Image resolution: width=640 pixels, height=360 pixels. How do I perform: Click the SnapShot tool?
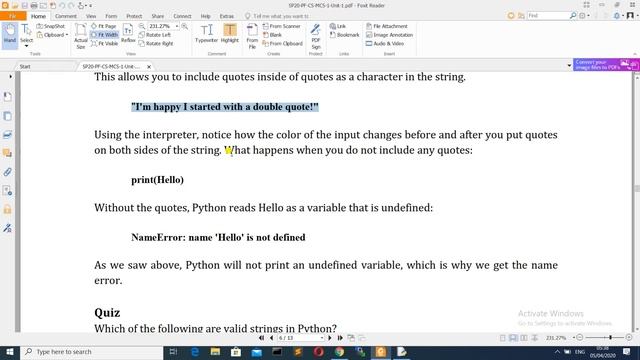click(x=51, y=26)
